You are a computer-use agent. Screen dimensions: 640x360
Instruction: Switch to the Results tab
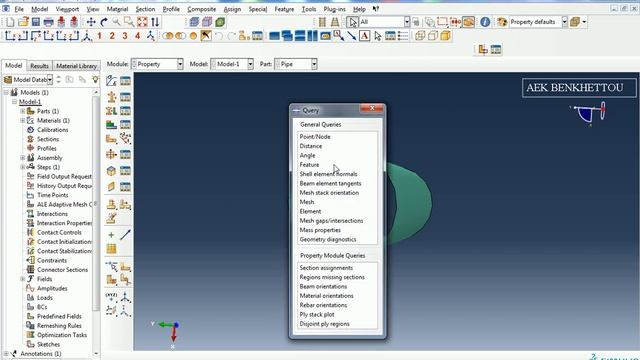[x=39, y=66]
